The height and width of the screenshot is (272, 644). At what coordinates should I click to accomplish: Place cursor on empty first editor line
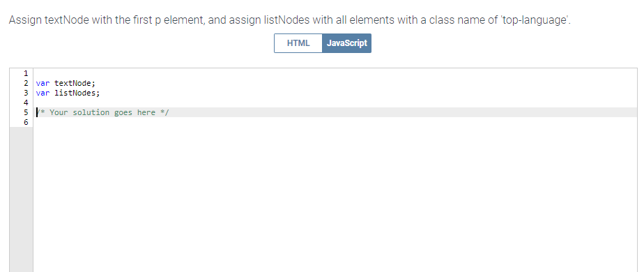tap(335, 73)
